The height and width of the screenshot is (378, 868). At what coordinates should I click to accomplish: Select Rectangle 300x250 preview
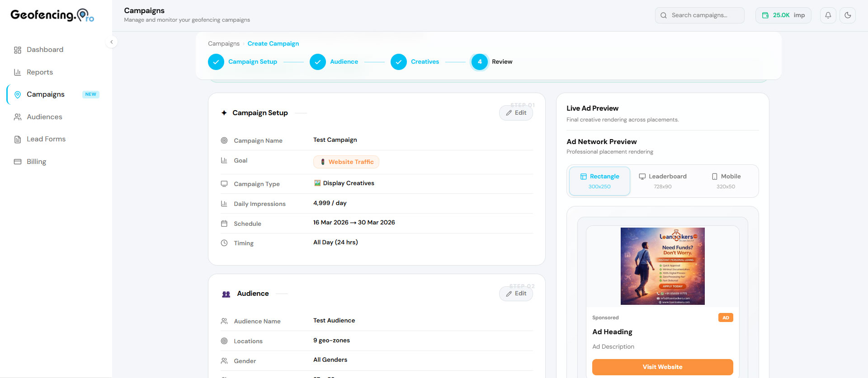599,181
